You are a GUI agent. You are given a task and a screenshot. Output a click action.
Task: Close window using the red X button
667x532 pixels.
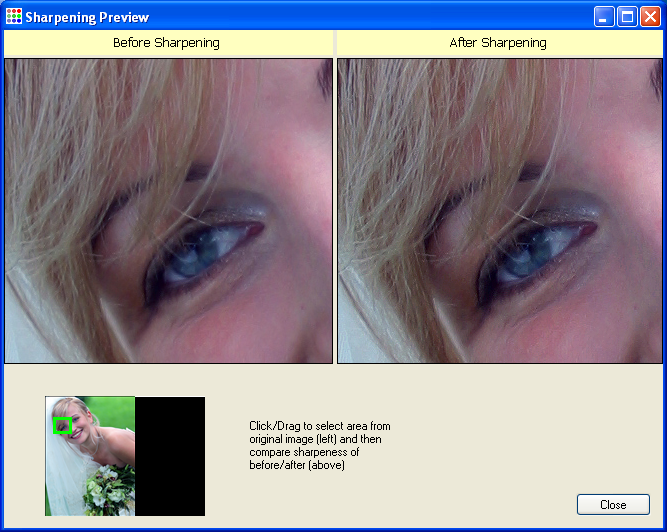[x=650, y=17]
